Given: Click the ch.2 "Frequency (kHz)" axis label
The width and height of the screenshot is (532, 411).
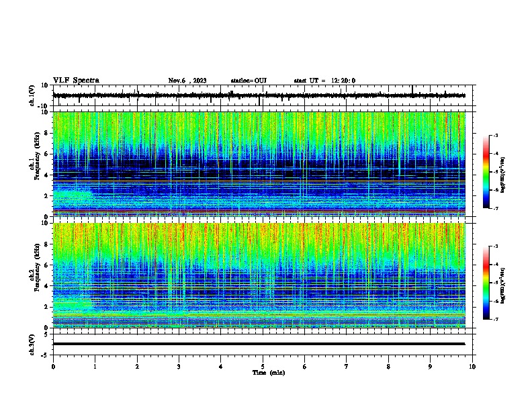Looking at the screenshot, I should [38, 267].
